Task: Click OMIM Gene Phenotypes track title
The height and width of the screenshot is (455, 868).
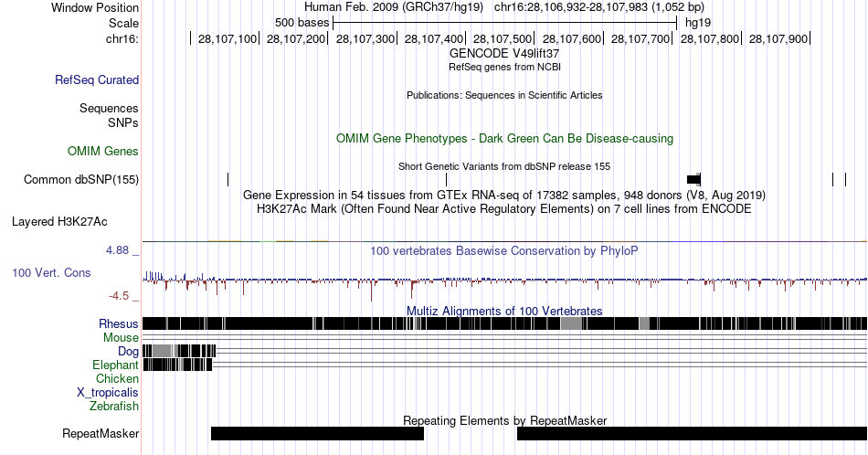Action: tap(504, 138)
